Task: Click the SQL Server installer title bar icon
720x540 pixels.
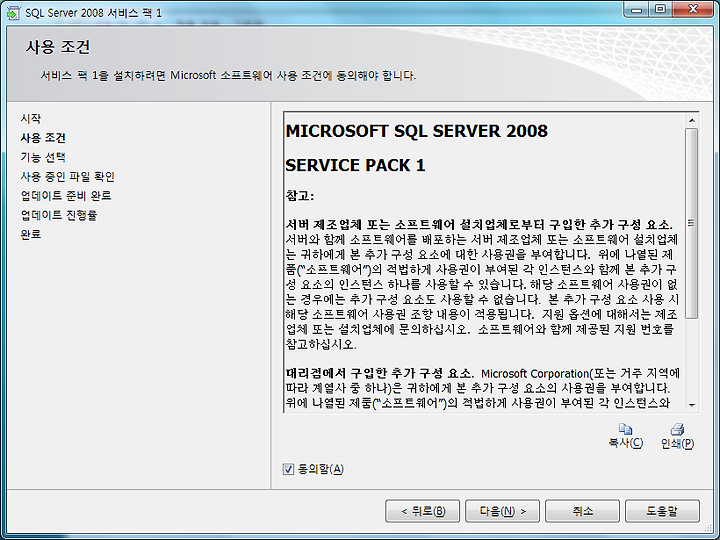Action: [13, 13]
